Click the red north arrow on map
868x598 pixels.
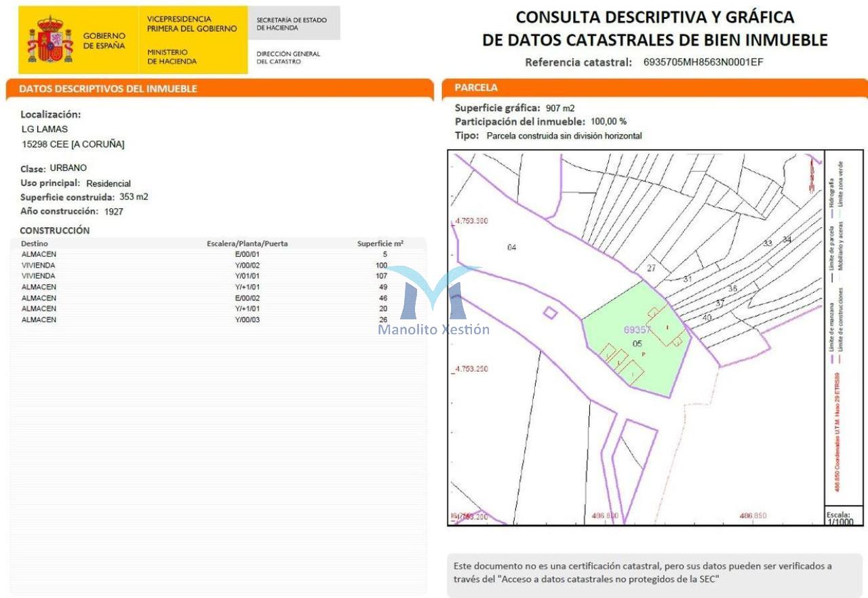pyautogui.click(x=811, y=174)
